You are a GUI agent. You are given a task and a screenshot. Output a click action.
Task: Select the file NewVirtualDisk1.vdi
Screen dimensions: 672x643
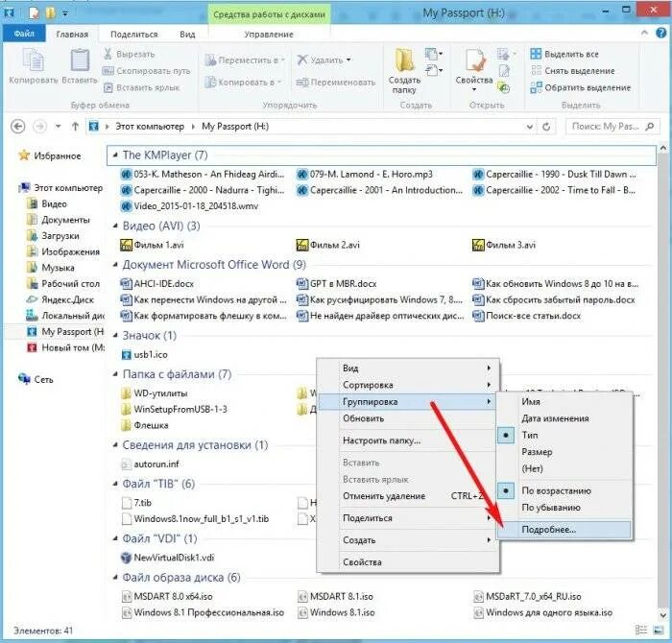pyautogui.click(x=168, y=558)
